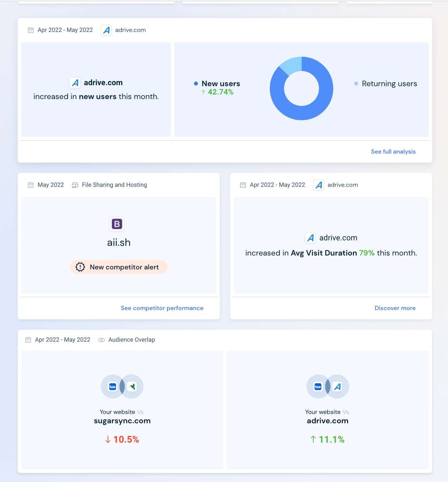Screen dimensions: 448x482
Task: Click the calendar icon beside Apr 2022 - May 2022 in new users card
Action: 31,30
